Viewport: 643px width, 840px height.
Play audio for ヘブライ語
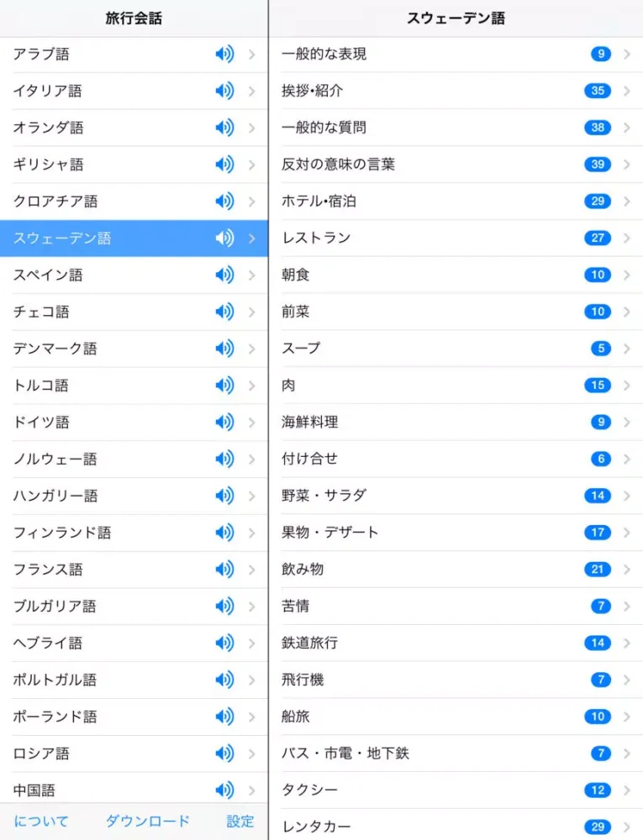224,643
